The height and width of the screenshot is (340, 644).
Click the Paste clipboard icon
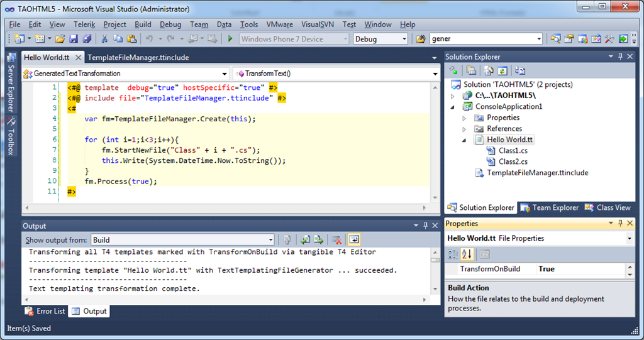click(x=131, y=39)
